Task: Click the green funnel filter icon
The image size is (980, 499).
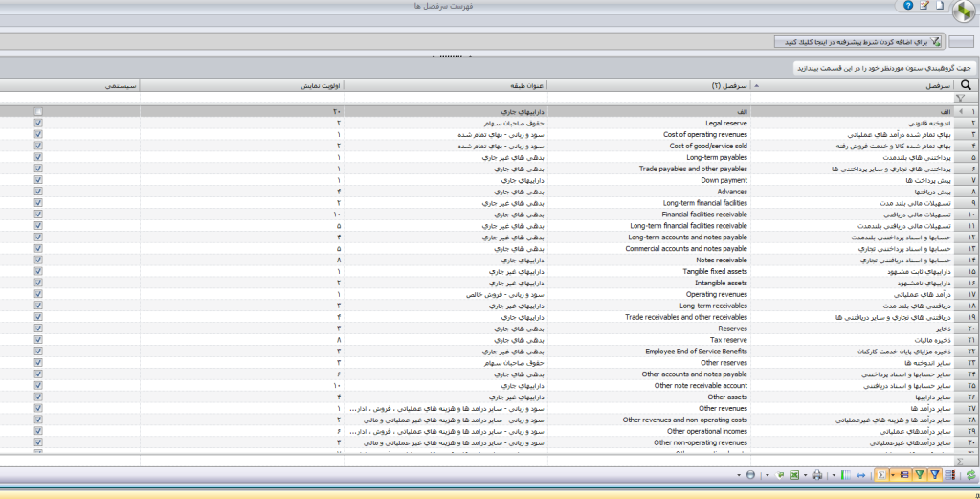Action: tap(920, 475)
